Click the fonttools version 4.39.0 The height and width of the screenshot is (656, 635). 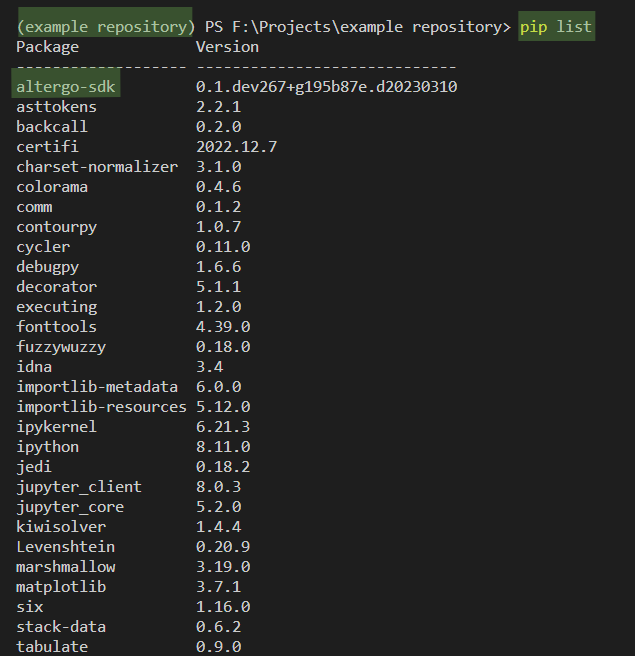click(223, 327)
